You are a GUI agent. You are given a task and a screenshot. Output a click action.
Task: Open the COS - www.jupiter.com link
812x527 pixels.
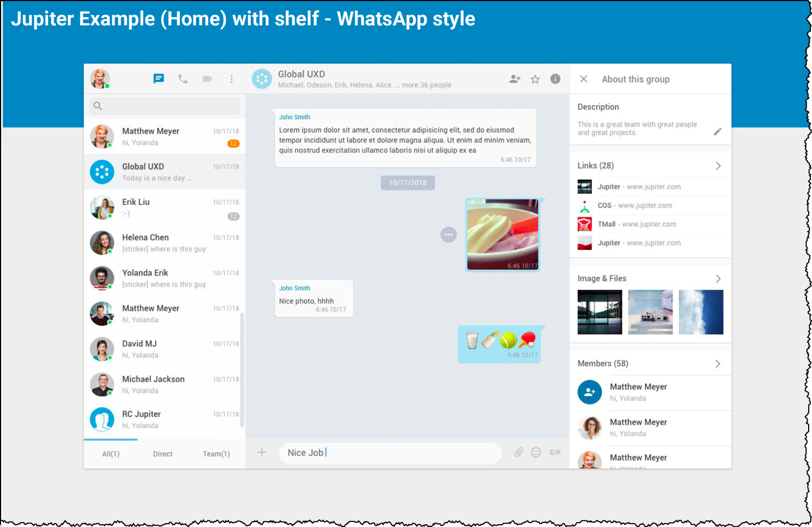[635, 205]
